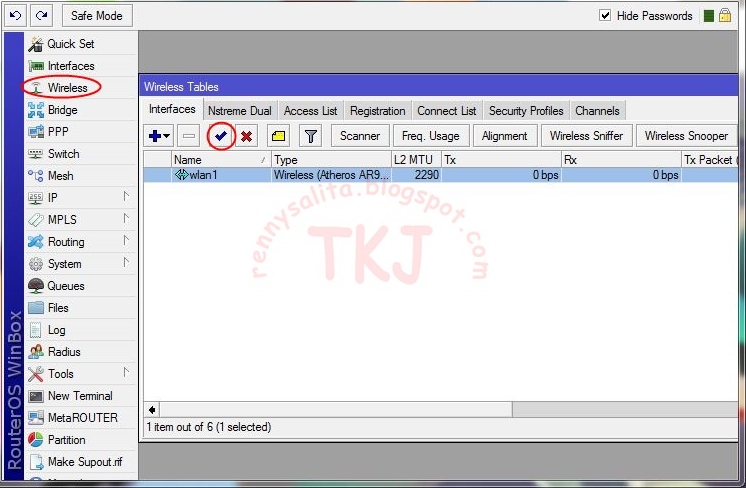746x488 pixels.
Task: Open the Tools menu
Action: click(81, 374)
